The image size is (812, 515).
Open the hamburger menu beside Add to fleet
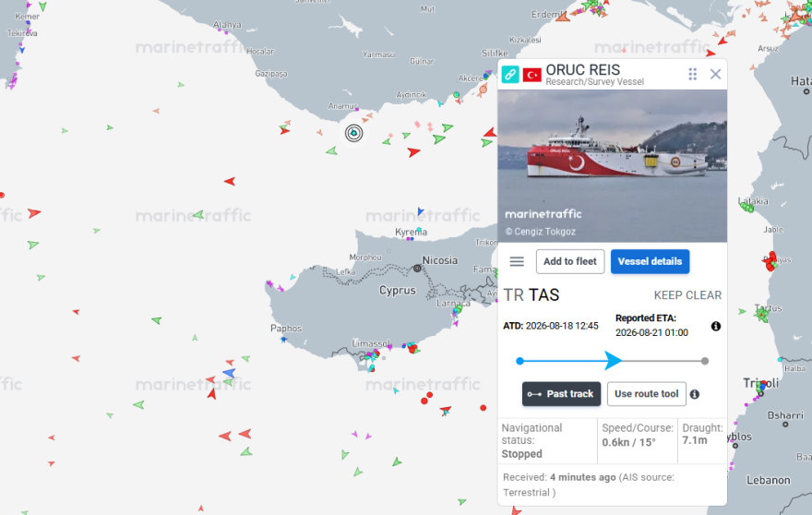517,261
